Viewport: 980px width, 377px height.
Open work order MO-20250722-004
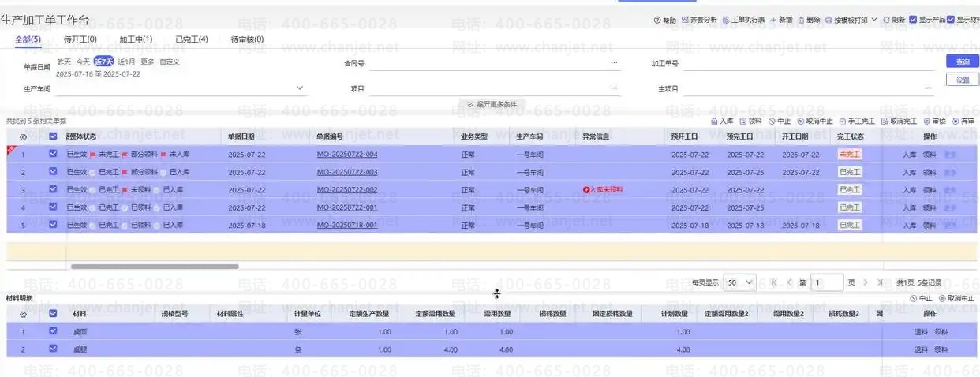point(347,155)
